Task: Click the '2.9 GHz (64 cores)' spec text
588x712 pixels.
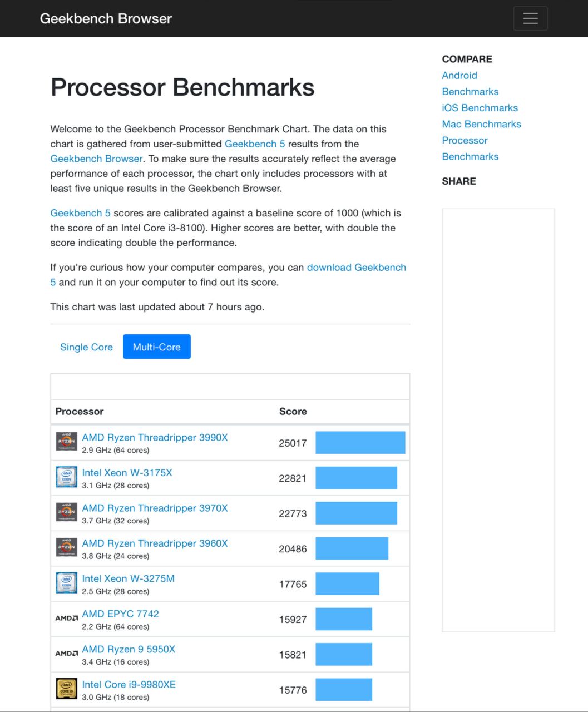Action: point(116,450)
